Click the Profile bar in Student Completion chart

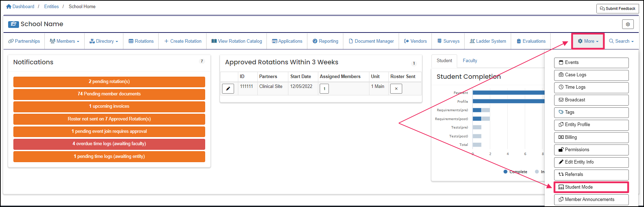[x=509, y=101]
